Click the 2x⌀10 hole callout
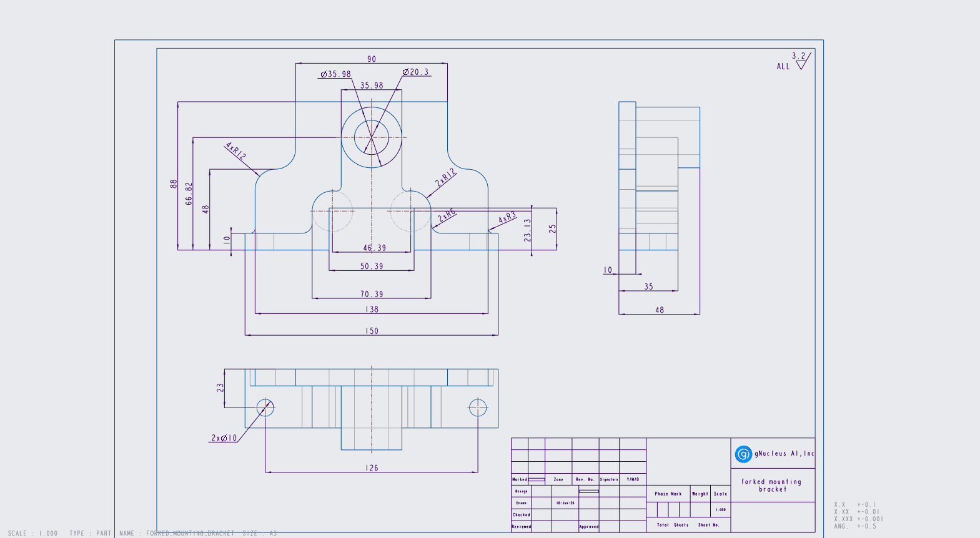980x538 pixels. pyautogui.click(x=224, y=438)
